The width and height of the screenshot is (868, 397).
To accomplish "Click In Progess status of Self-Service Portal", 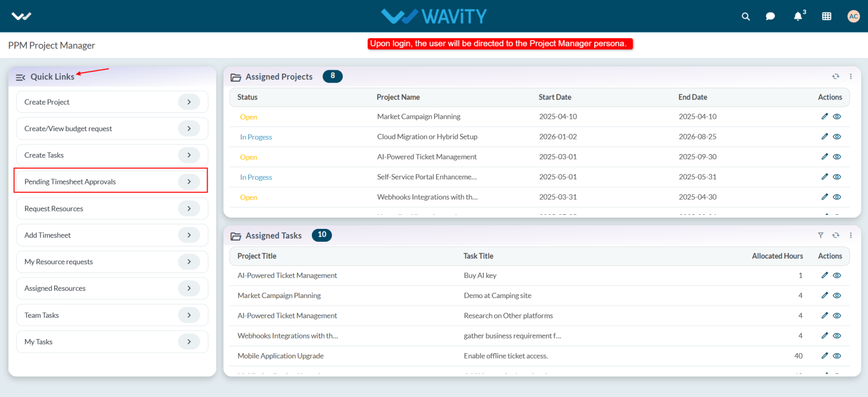I will click(x=256, y=177).
